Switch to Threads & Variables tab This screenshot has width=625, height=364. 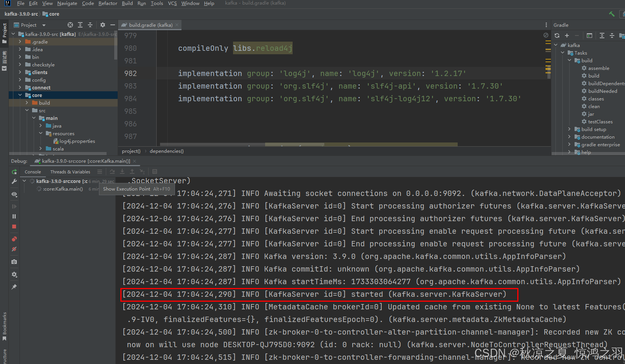70,172
